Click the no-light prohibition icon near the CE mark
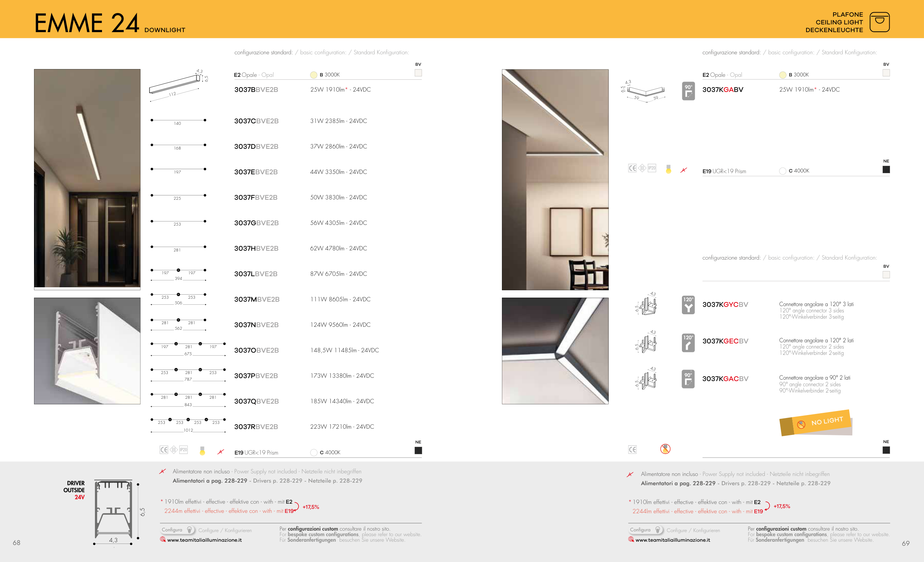This screenshot has height=562, width=924. tap(665, 449)
